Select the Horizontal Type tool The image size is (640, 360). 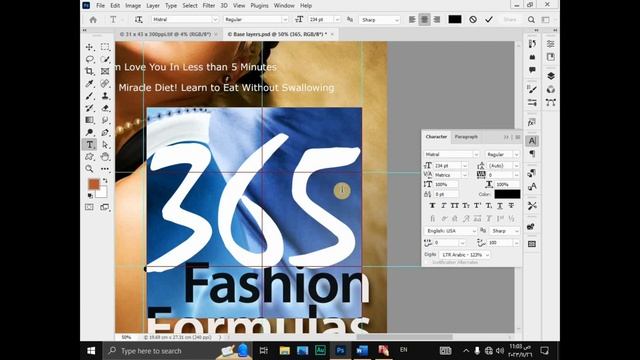(89, 144)
